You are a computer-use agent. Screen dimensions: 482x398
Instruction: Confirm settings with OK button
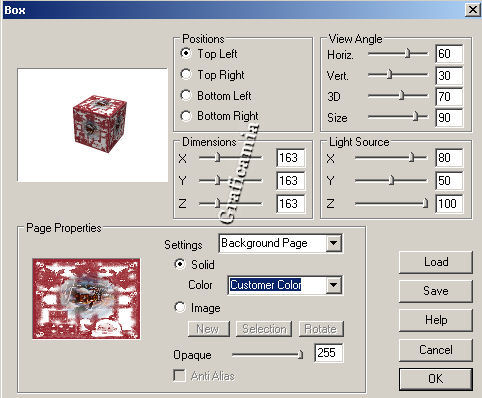pyautogui.click(x=436, y=379)
